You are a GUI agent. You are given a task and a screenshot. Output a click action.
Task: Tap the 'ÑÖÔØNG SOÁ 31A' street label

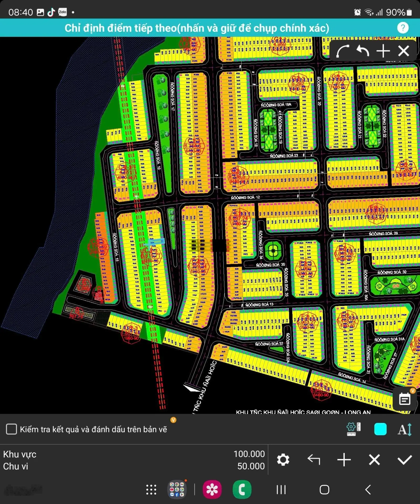pyautogui.click(x=390, y=339)
